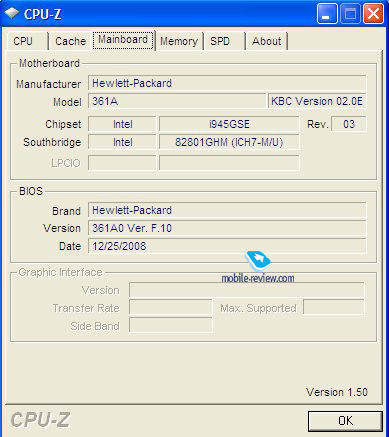
Task: Open the Memory tab
Action: coord(179,41)
